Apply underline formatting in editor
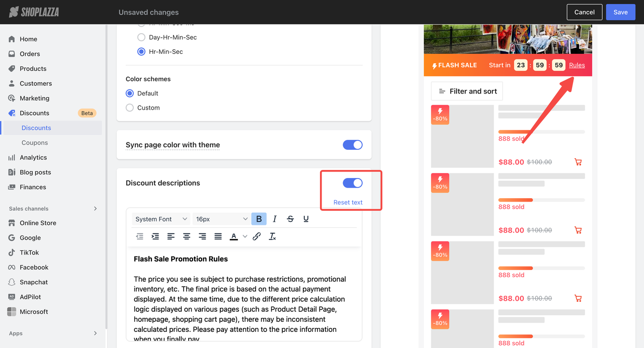Viewport: 644px width, 348px height. [x=306, y=219]
